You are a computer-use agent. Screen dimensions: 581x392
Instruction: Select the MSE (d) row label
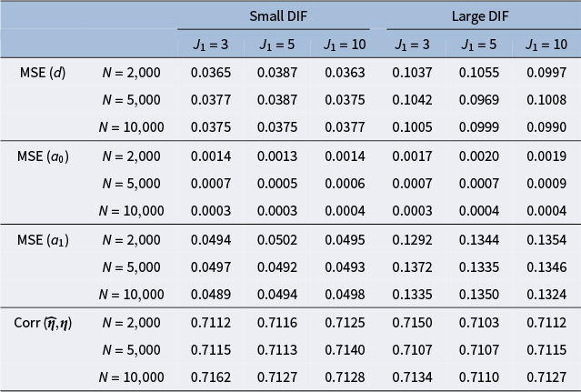click(x=42, y=71)
